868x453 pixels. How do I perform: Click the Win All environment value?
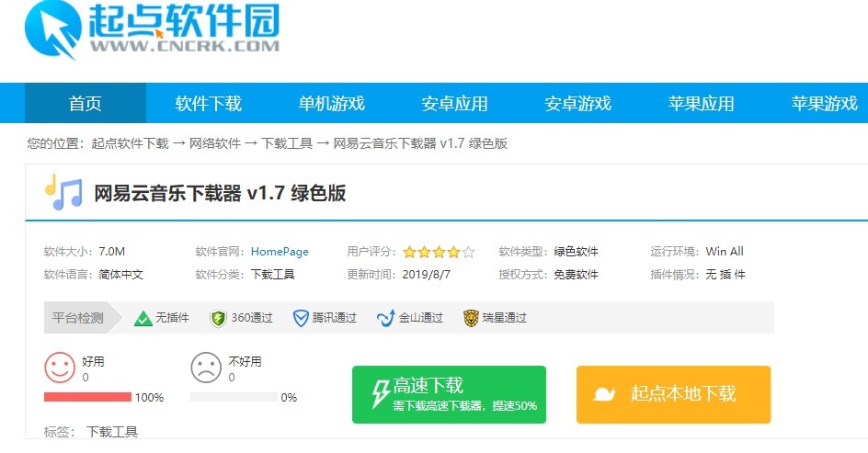pyautogui.click(x=725, y=252)
